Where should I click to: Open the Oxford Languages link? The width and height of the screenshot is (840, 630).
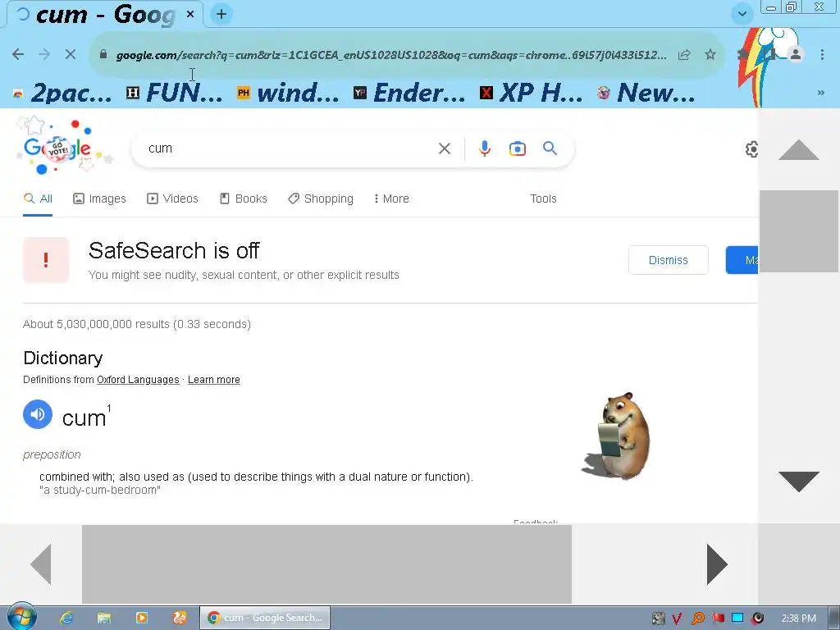tap(138, 380)
